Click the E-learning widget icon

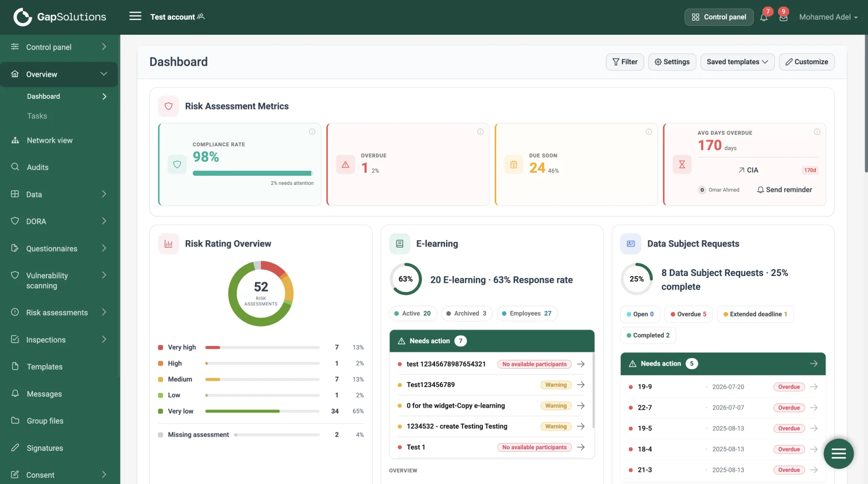(x=400, y=244)
